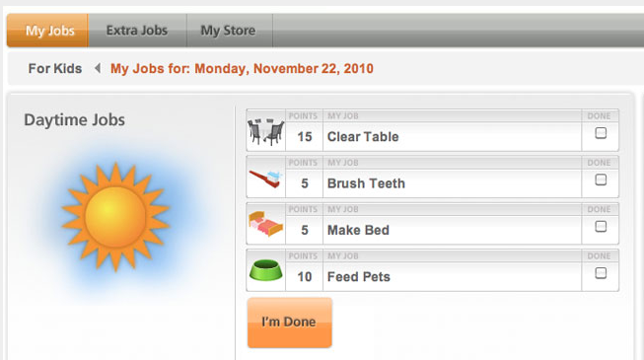Open the My Store tab
This screenshot has height=360, width=644.
pyautogui.click(x=228, y=31)
